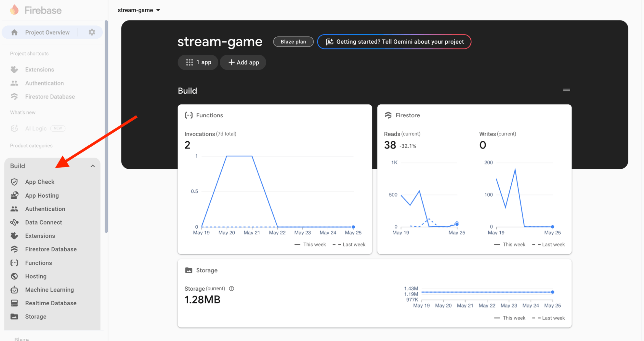The height and width of the screenshot is (341, 644).
Task: Click Getting started Tell Gemini button
Action: [394, 42]
